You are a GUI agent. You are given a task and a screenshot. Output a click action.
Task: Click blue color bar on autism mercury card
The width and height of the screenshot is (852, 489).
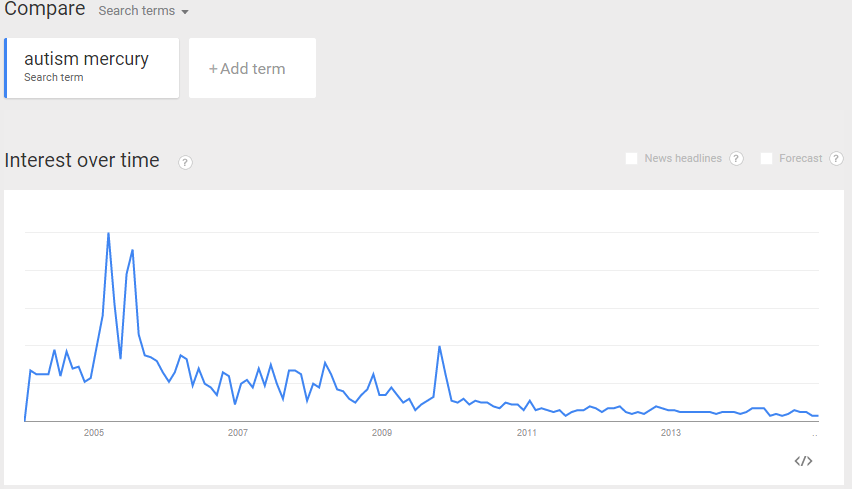[6, 68]
